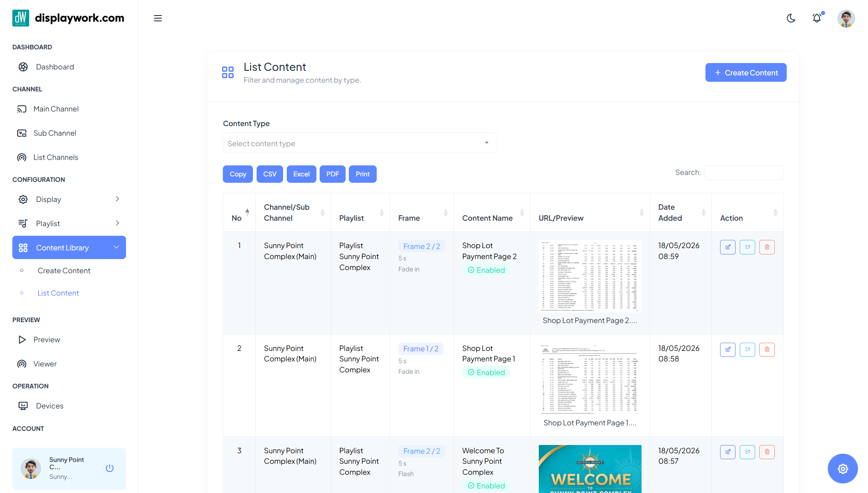868x493 pixels.
Task: Sort table by Playlist column header
Action: (x=360, y=212)
